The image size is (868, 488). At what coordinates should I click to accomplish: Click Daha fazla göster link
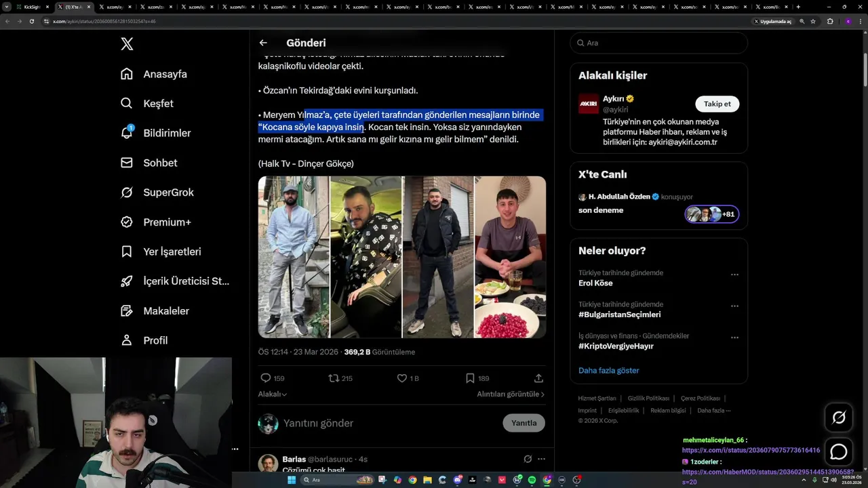click(x=608, y=371)
